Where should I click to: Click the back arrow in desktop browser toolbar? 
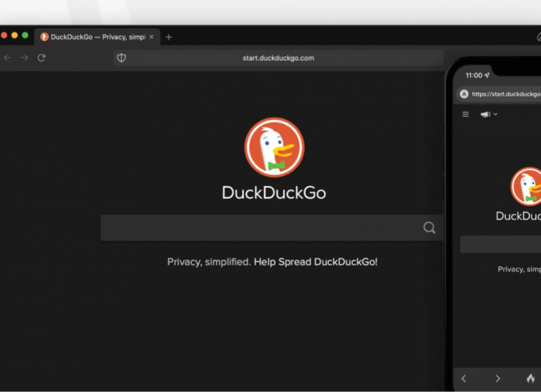pyautogui.click(x=8, y=58)
